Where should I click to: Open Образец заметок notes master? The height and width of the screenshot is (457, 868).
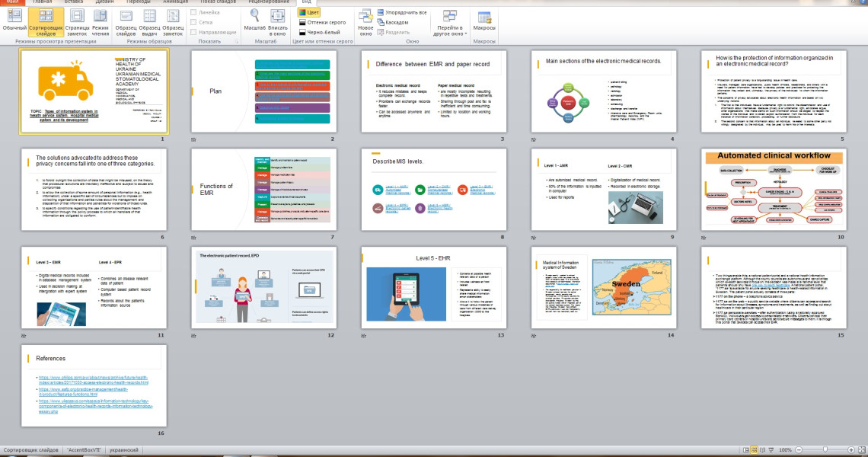point(173,22)
